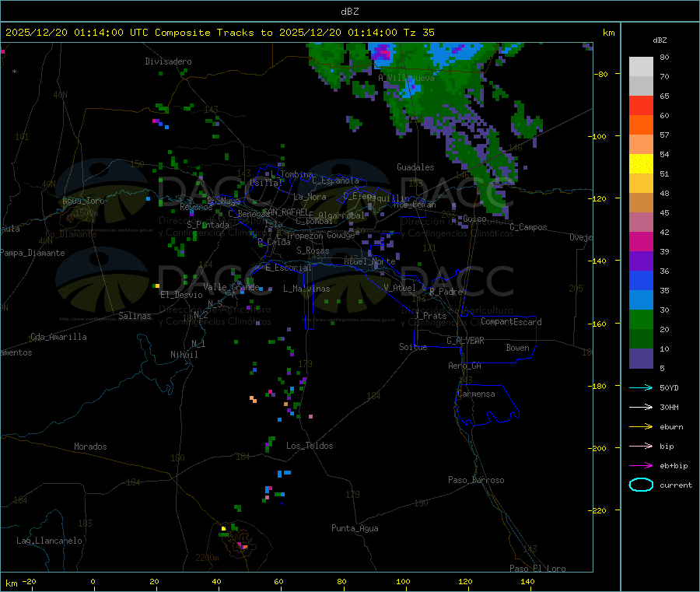Click the El_Desvio map label
Screen dimensions: 700x592
[181, 295]
